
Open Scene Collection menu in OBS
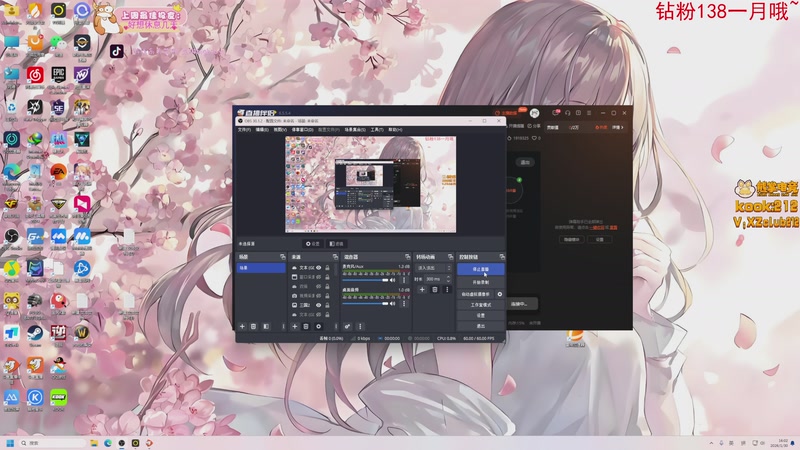click(355, 130)
